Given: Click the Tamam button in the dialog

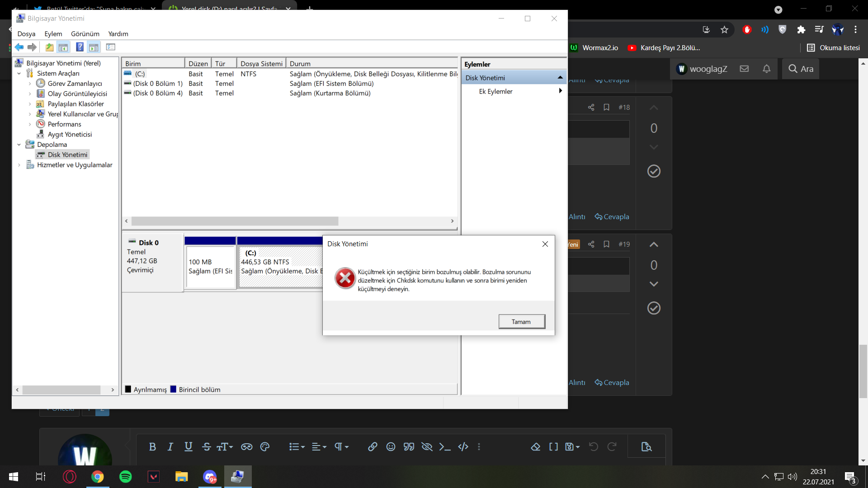Looking at the screenshot, I should click(521, 322).
